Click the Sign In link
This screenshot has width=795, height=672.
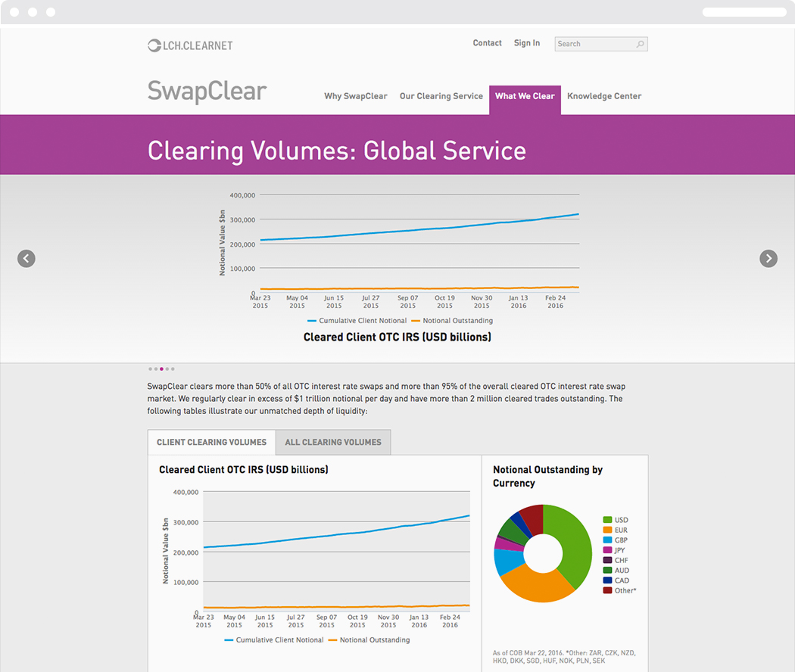click(527, 43)
